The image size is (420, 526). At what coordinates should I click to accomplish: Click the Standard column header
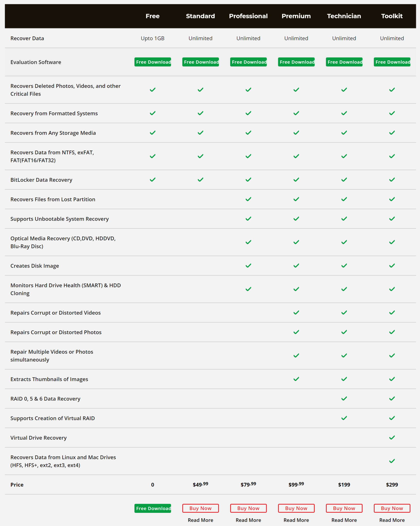[200, 16]
